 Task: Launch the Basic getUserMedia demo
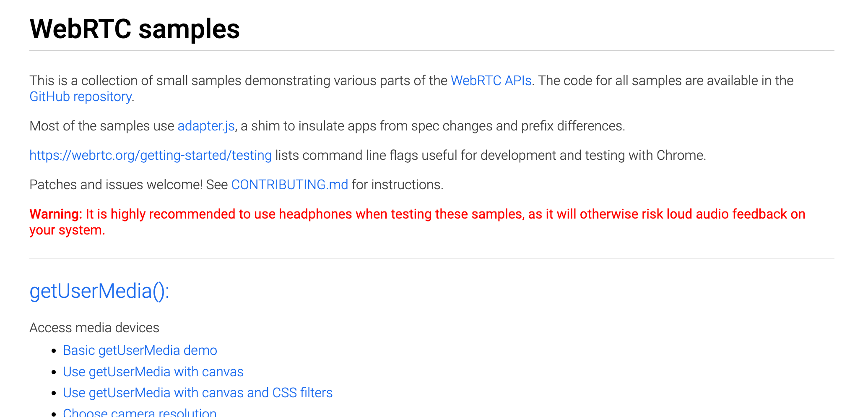tap(140, 350)
